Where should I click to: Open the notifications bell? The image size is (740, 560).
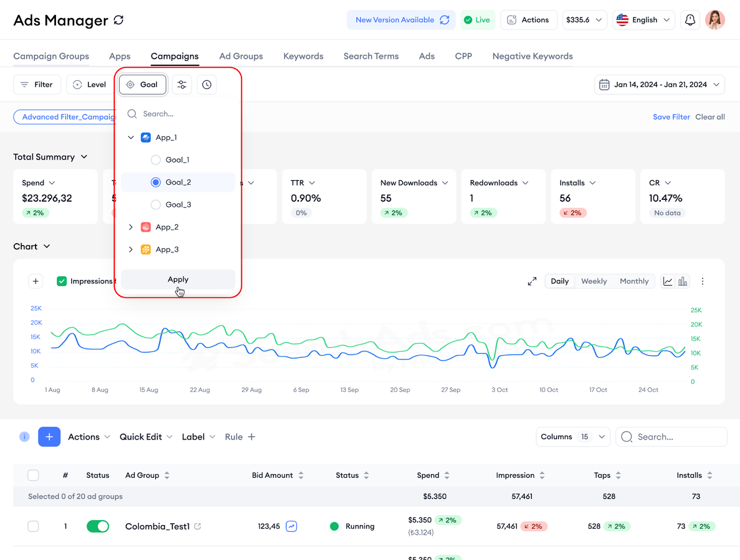coord(690,20)
